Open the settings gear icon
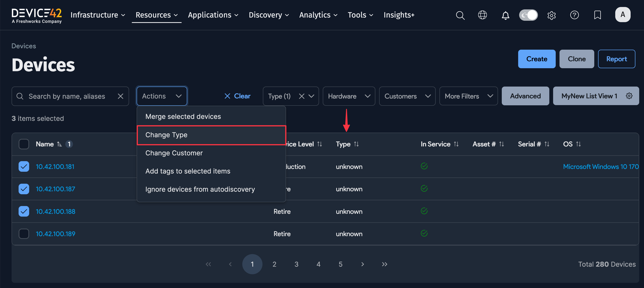This screenshot has width=644, height=288. coord(552,15)
